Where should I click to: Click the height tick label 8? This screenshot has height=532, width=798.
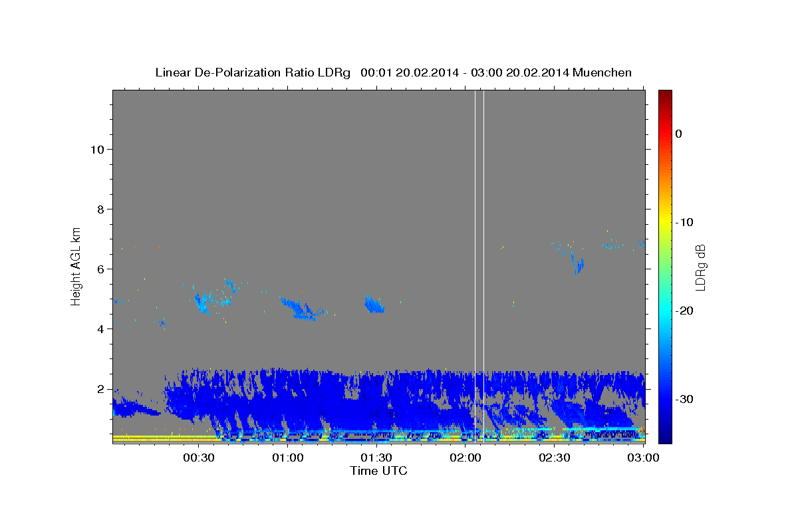pyautogui.click(x=100, y=209)
